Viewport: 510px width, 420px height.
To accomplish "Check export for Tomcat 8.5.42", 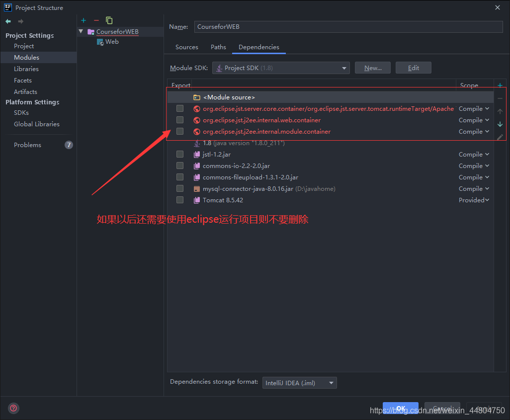I will [180, 200].
